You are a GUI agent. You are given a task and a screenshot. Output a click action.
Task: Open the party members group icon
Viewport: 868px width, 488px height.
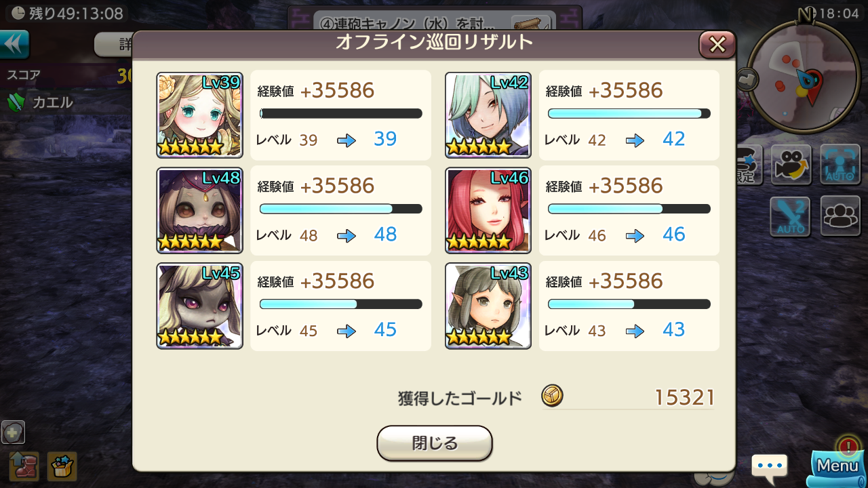pyautogui.click(x=840, y=216)
